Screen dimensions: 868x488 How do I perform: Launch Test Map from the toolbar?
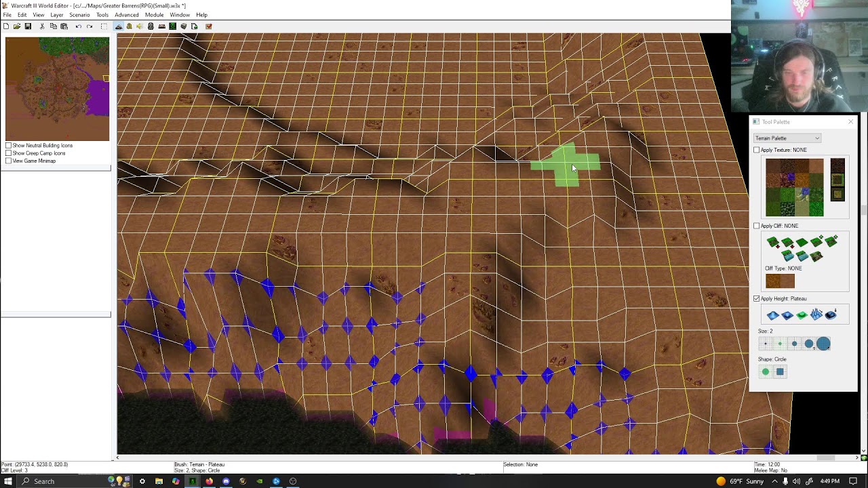point(209,26)
